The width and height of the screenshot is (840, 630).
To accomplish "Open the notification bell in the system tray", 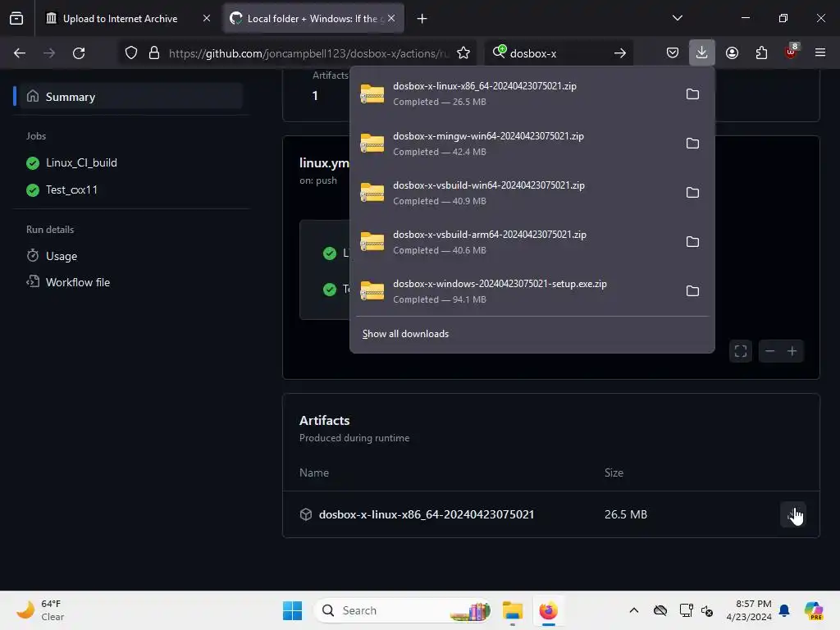I will pyautogui.click(x=784, y=610).
